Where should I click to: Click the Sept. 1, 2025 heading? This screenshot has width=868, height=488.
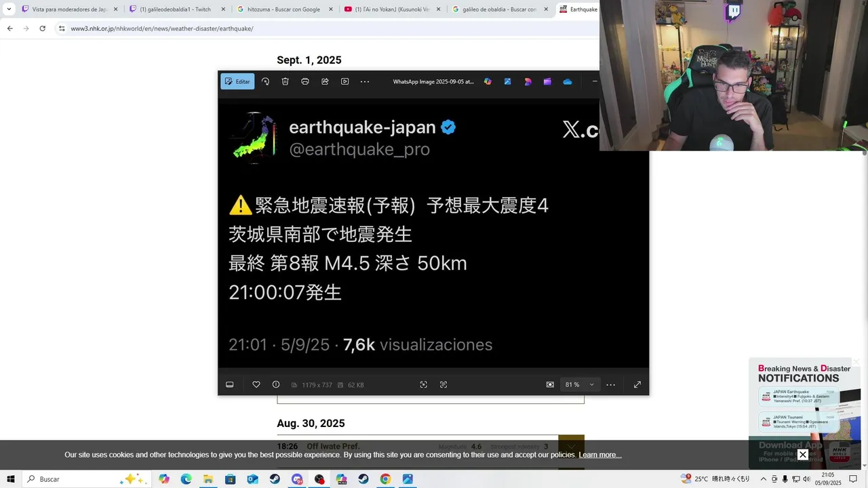pyautogui.click(x=309, y=60)
